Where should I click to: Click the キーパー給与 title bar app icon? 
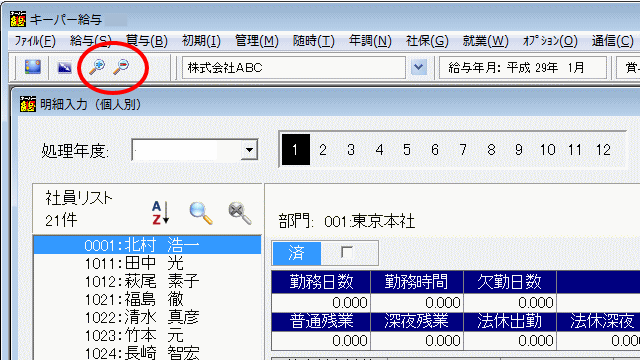pyautogui.click(x=18, y=19)
